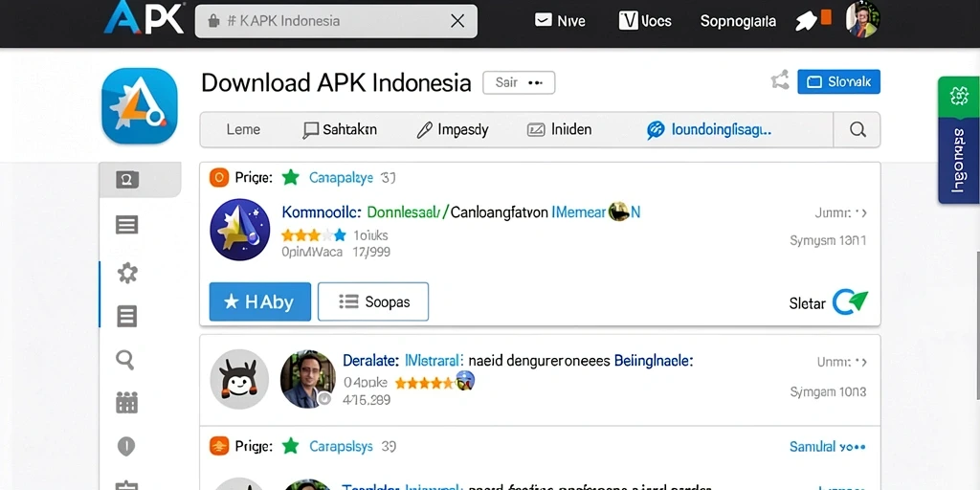980x490 pixels.
Task: Click the Sletar refresh arrow icon
Action: coord(851,302)
